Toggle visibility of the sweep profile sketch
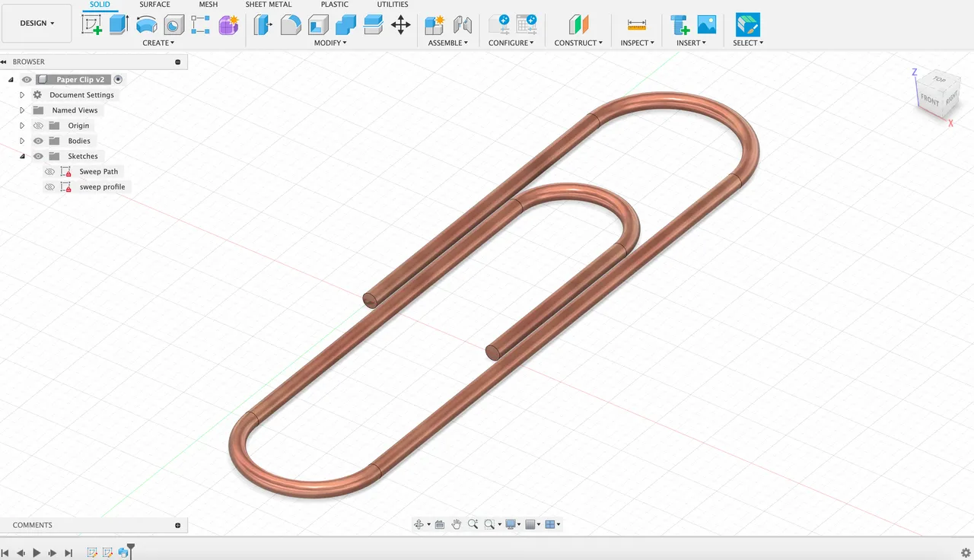The height and width of the screenshot is (560, 974). 49,186
